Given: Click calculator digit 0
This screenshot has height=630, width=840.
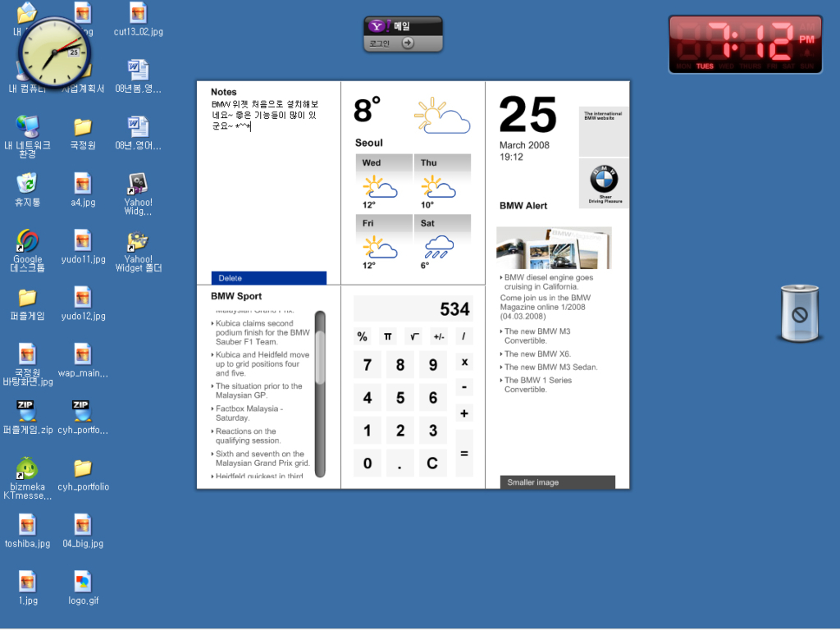Looking at the screenshot, I should point(367,463).
